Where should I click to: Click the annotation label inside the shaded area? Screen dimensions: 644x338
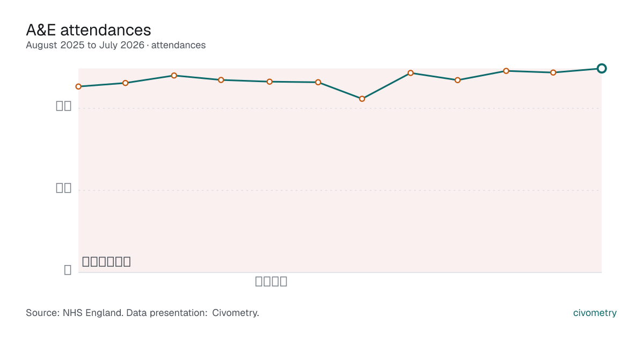coord(106,262)
